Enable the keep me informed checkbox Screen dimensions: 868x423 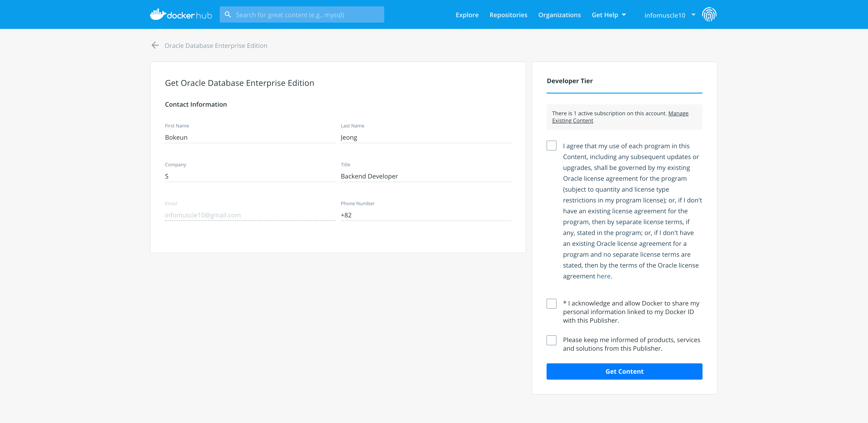tap(551, 340)
